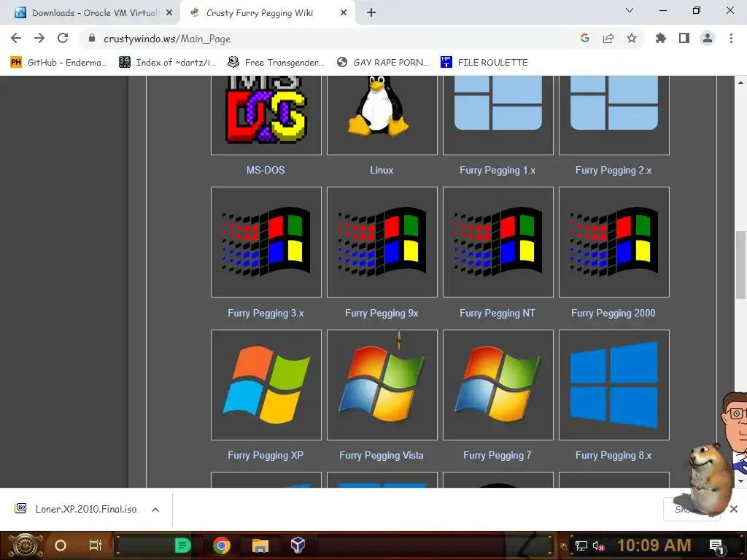Viewport: 747px width, 560px height.
Task: Open File Explorer from the taskbar
Action: (260, 545)
